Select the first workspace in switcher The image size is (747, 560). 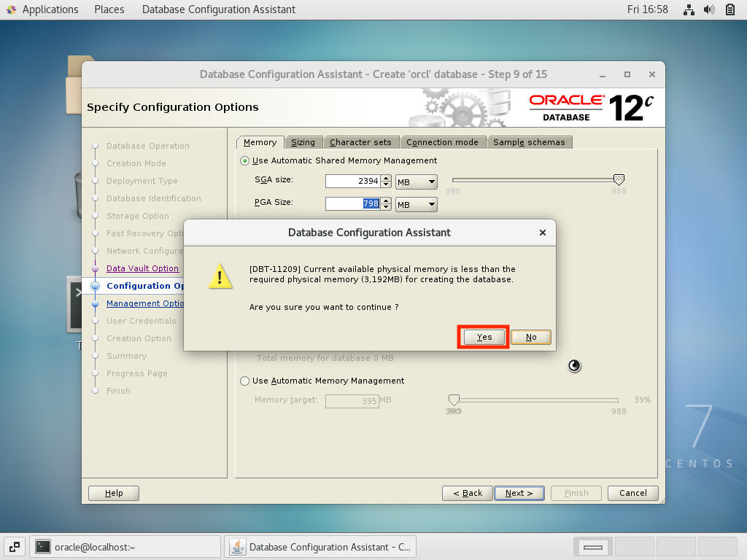[593, 547]
